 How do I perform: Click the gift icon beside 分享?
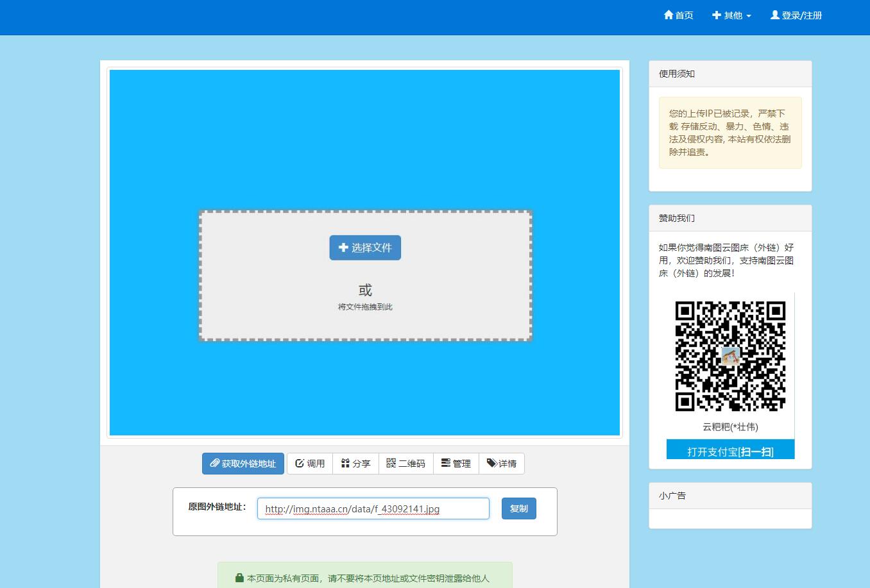[x=345, y=463]
